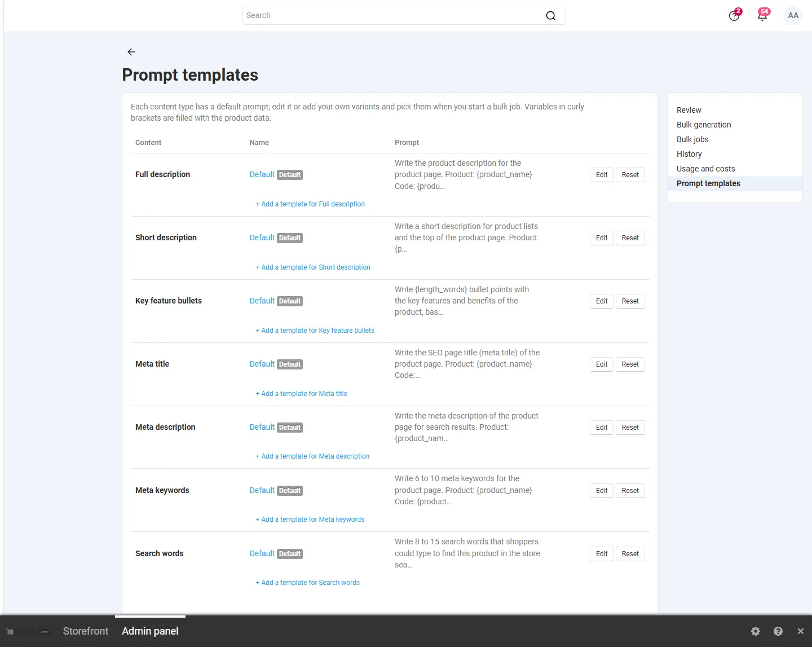
Task: Click prompt text 'Write 8 to 15 search words'
Action: click(x=467, y=553)
